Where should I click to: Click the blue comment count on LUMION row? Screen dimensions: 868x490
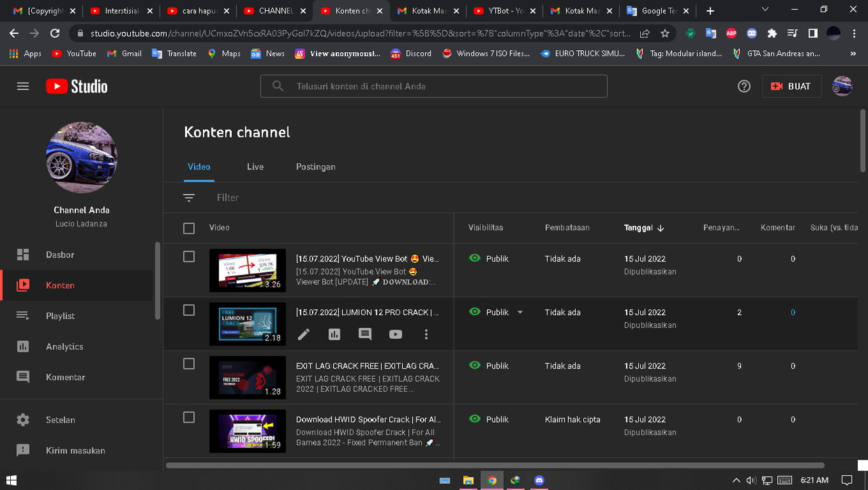[x=793, y=312]
